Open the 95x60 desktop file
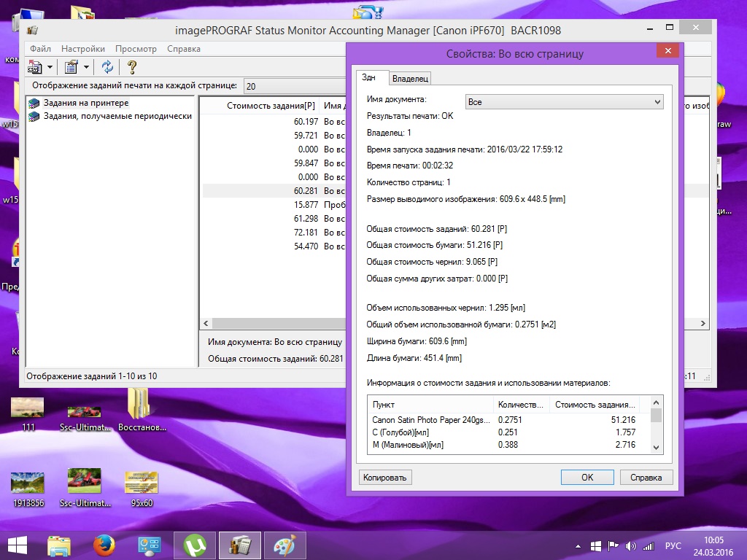This screenshot has width=747, height=560. (x=142, y=489)
